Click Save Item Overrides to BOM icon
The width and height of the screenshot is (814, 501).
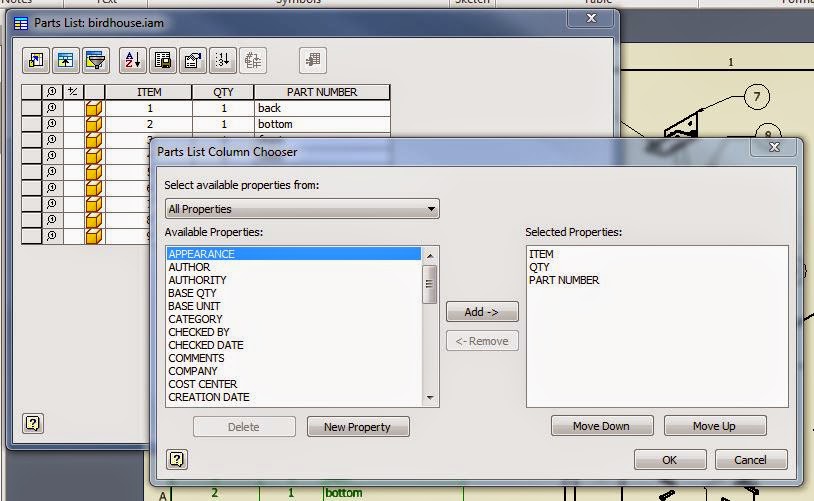click(253, 61)
